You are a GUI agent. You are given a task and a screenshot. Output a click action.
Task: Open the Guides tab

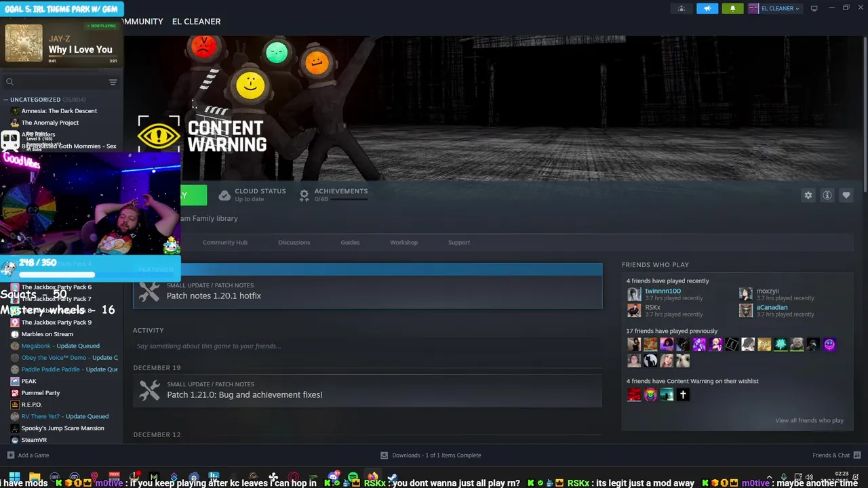350,242
